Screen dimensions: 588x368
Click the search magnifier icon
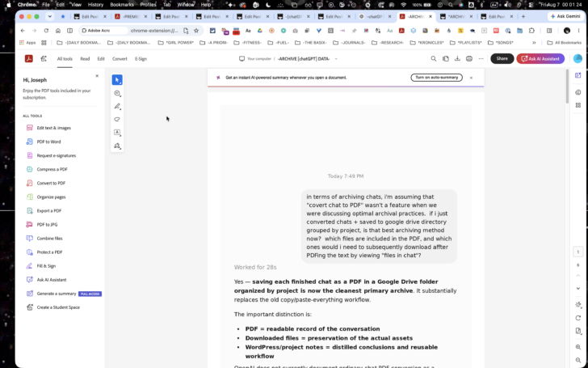434,58
